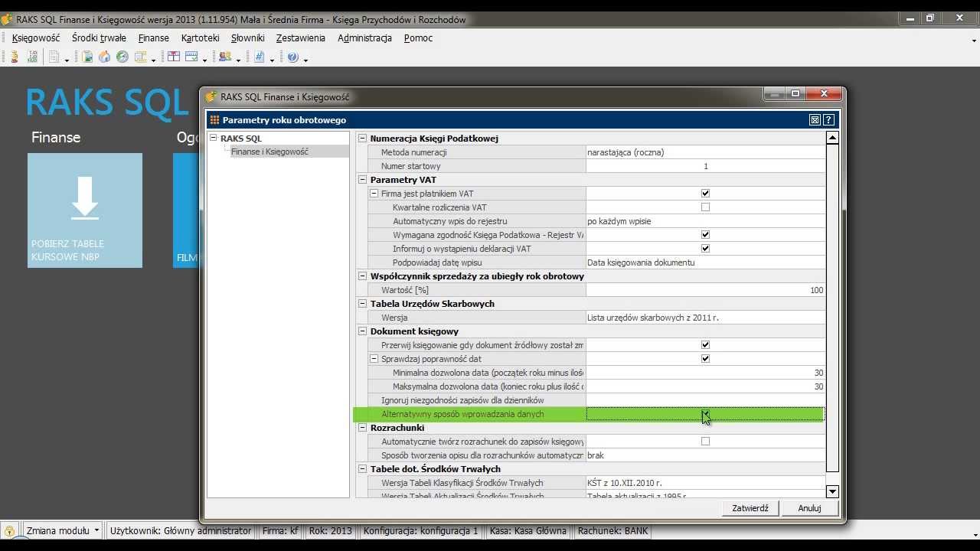Screen dimensions: 980x551
Task: Click the red-header table grid toolbar icon
Action: [174, 57]
